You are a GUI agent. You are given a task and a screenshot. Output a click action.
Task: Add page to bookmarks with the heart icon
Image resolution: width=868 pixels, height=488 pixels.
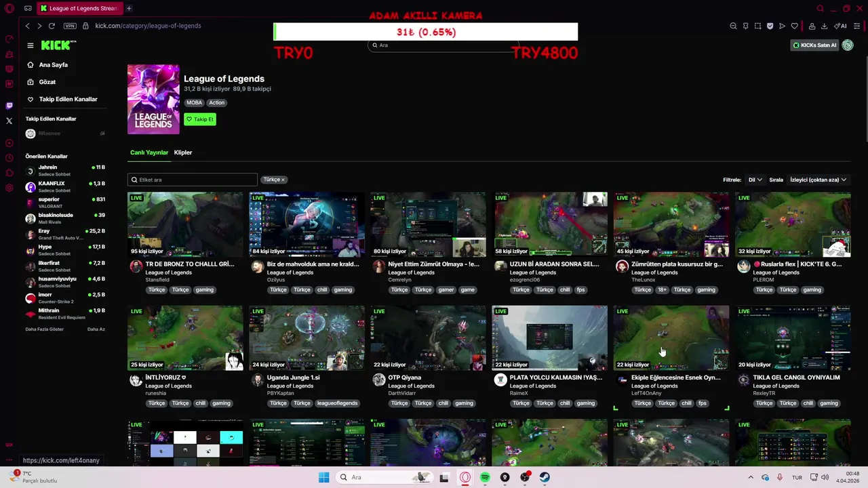tap(794, 26)
